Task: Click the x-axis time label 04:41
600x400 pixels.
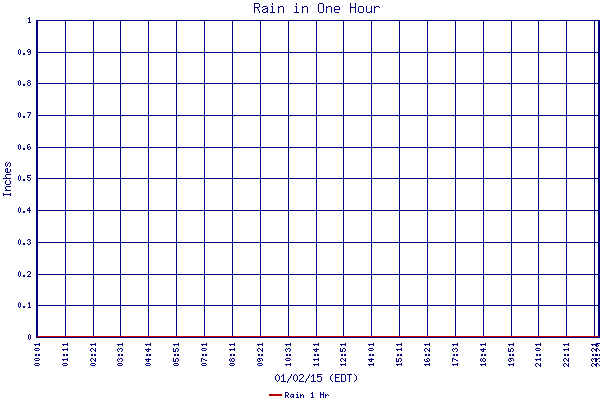Action: point(148,354)
